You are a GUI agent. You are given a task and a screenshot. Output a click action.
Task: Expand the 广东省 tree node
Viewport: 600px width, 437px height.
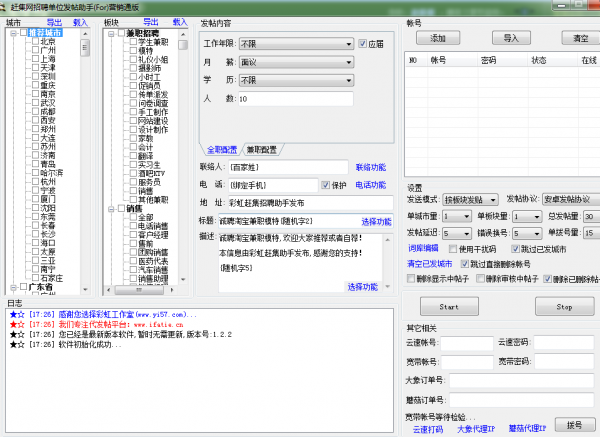[12, 287]
